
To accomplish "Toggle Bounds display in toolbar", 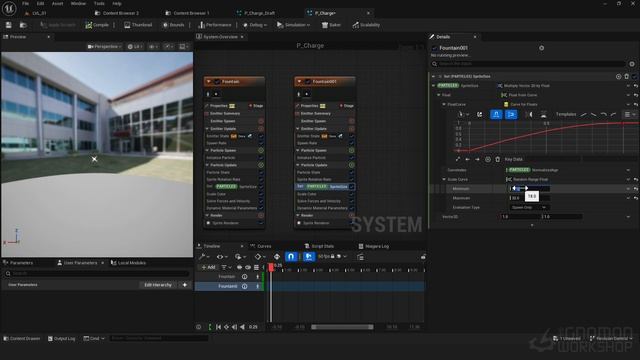I will [173, 25].
